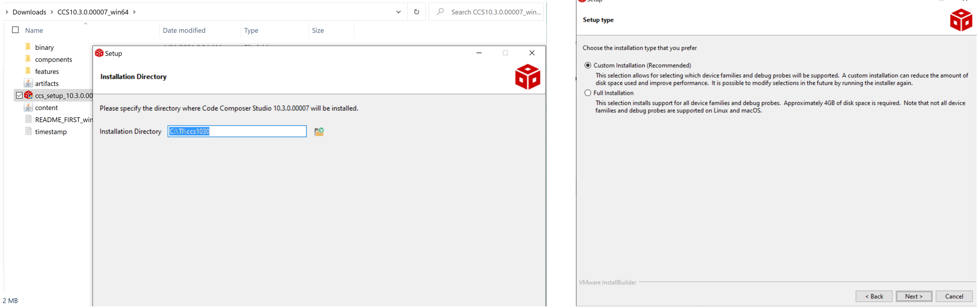Click the Downloads breadcrumb
The width and height of the screenshot is (980, 308).
pos(29,12)
